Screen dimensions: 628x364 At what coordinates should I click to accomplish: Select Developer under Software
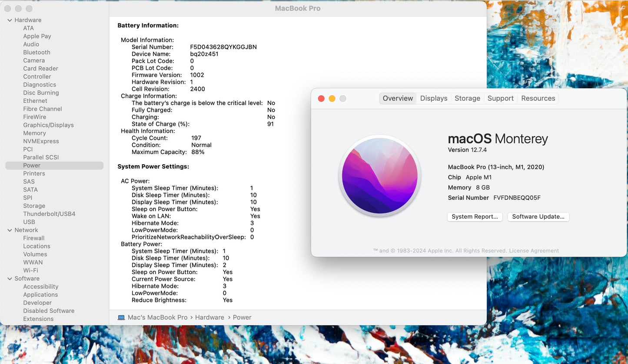37,303
